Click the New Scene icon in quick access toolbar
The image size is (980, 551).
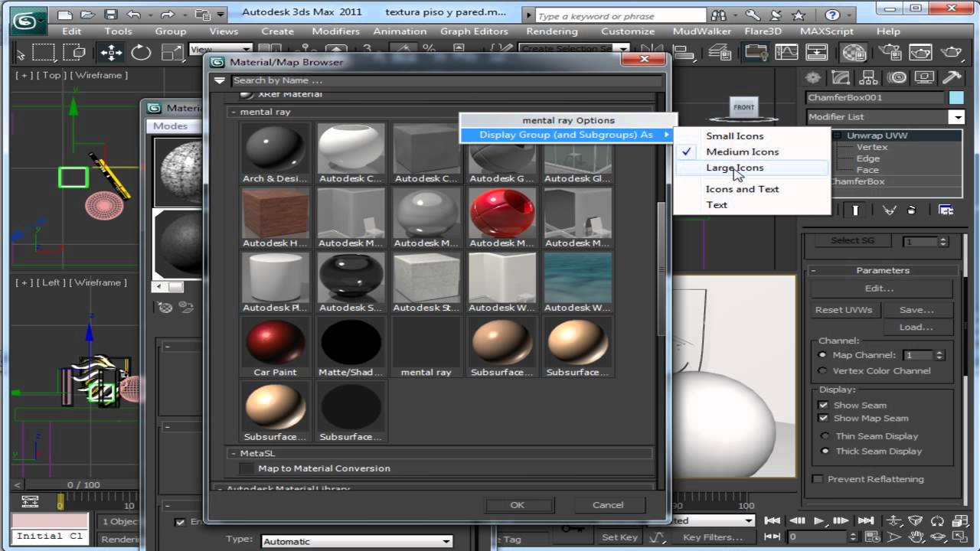point(65,14)
